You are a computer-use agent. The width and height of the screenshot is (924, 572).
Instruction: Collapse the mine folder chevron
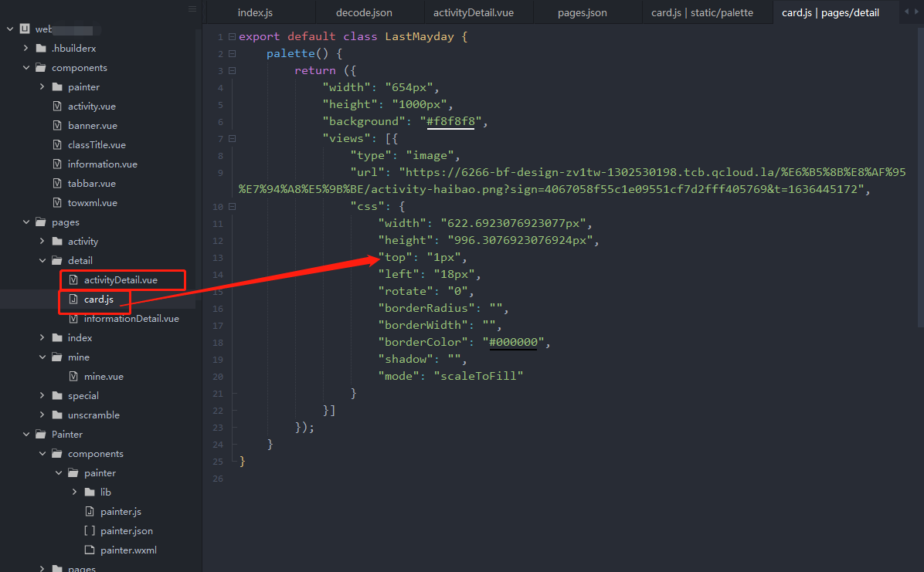(x=42, y=357)
